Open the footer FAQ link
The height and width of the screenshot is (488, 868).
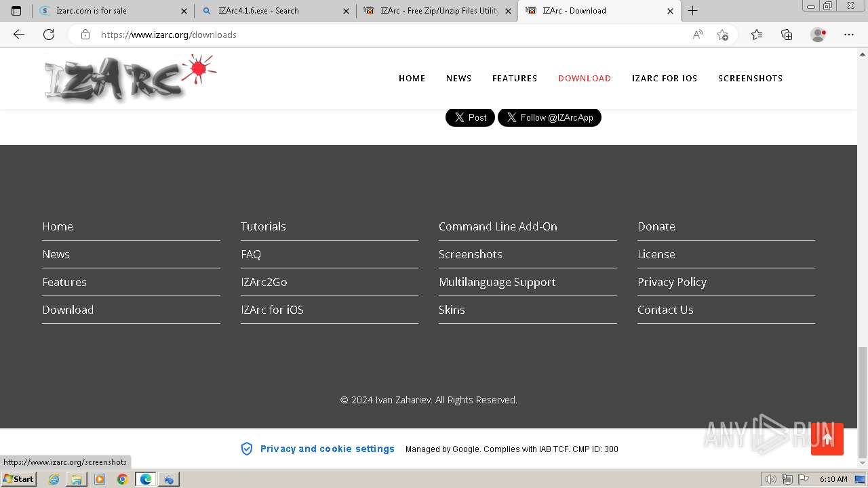[x=251, y=254]
